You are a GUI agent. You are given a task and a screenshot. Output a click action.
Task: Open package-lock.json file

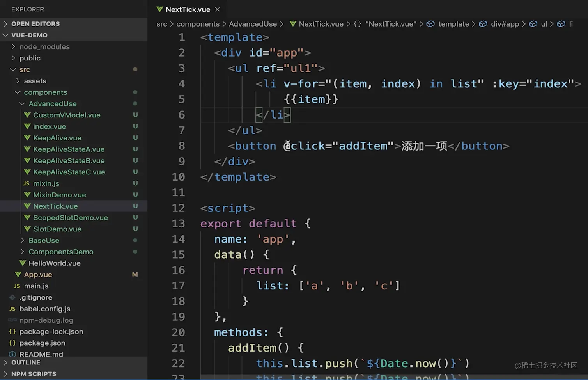click(51, 332)
